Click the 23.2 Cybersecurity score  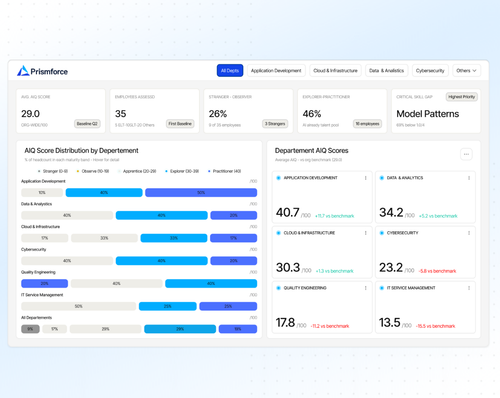tap(391, 267)
